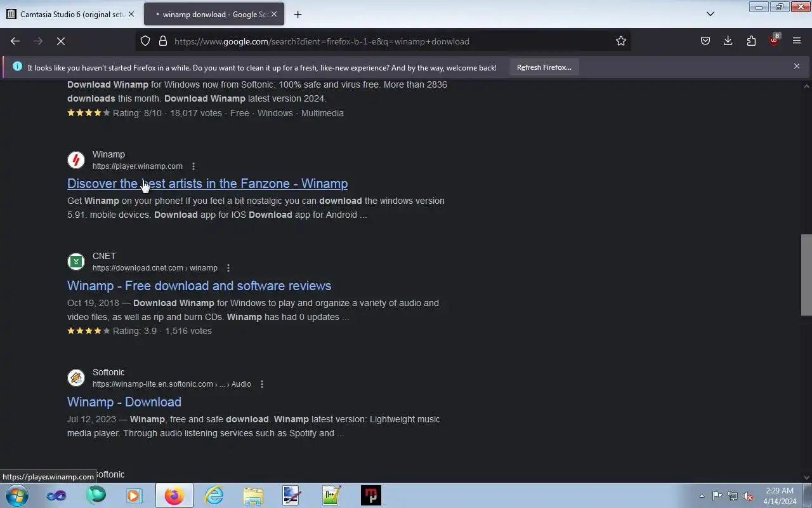Open options for CNET result
The width and height of the screenshot is (812, 508).
(228, 268)
